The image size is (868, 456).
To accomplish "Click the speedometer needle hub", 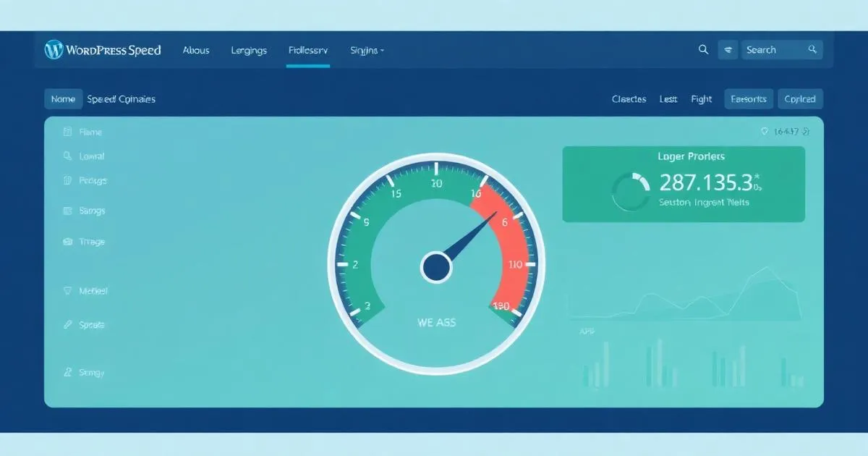I will click(x=436, y=267).
